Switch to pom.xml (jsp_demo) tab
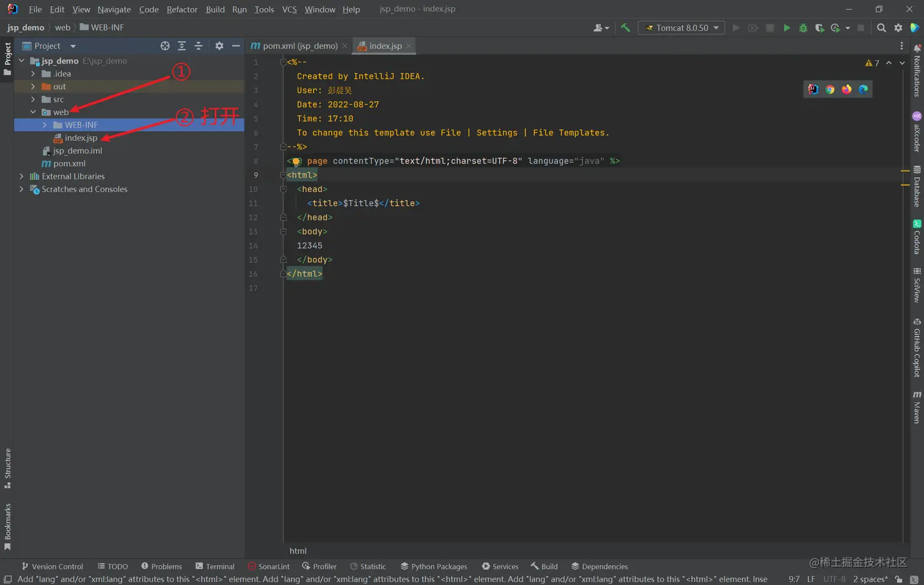The image size is (924, 585). pos(299,46)
